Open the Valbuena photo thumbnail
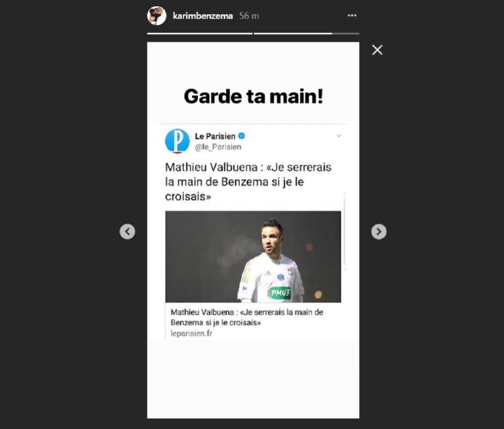Image resolution: width=504 pixels, height=429 pixels. coord(253,257)
